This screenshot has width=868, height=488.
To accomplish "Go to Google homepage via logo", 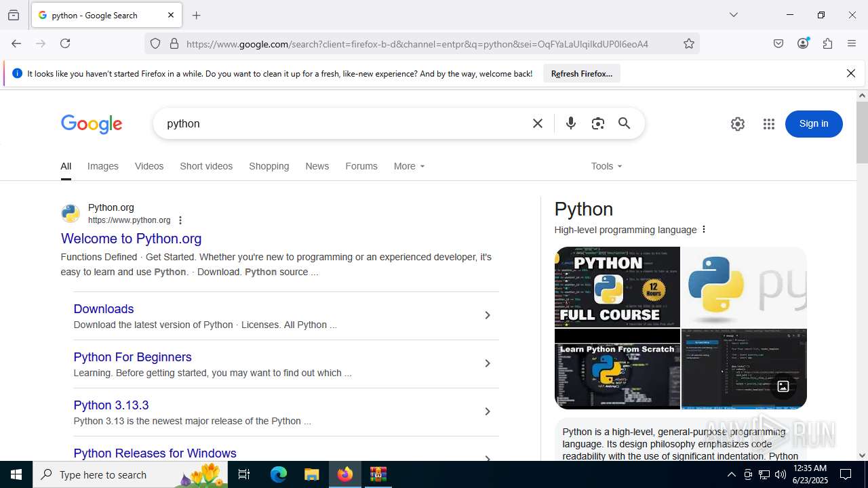I will (x=92, y=124).
